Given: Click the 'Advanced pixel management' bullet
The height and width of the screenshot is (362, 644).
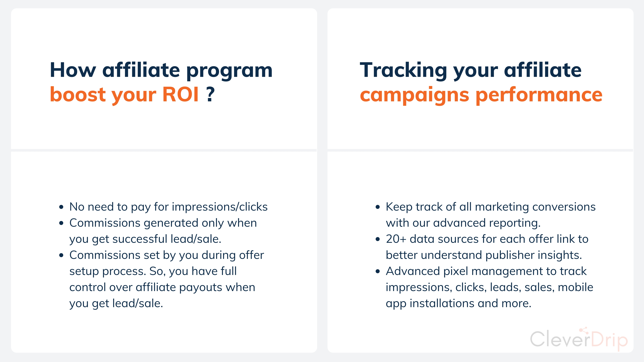Looking at the screenshot, I should (x=489, y=287).
